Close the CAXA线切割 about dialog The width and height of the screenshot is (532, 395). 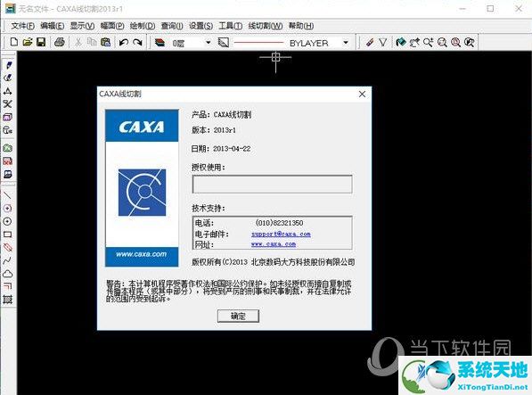click(x=362, y=94)
